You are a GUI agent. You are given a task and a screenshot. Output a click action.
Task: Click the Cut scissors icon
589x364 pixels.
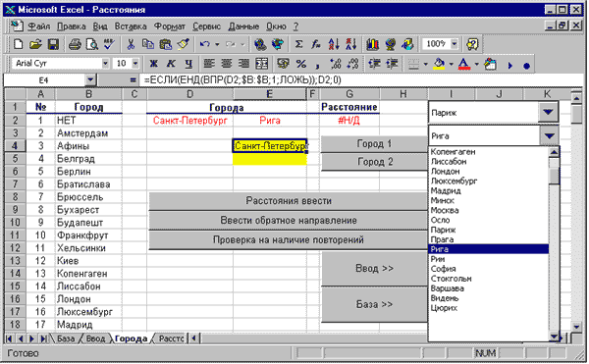click(x=131, y=44)
